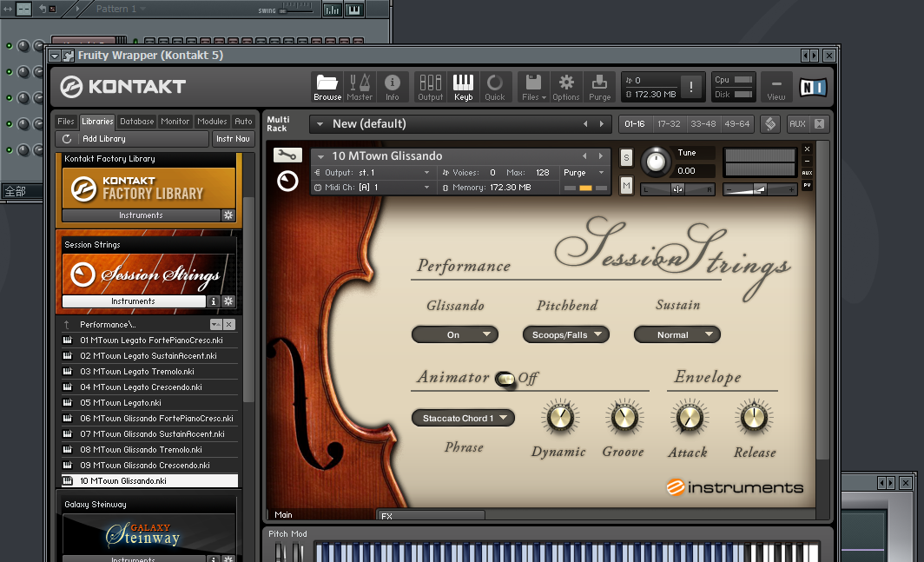The height and width of the screenshot is (562, 924).
Task: Click the instrument volume slider
Action: (760, 189)
